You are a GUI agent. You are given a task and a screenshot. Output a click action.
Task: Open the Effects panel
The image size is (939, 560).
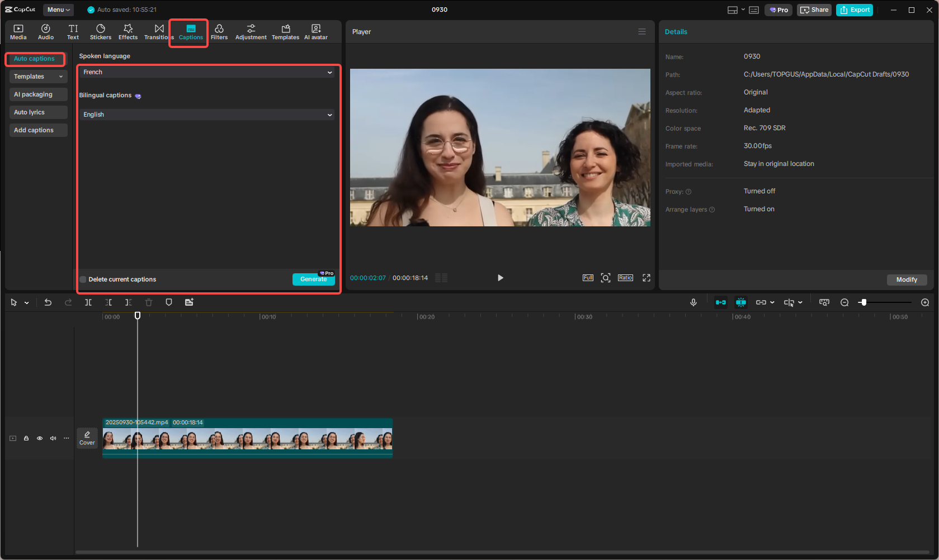[x=128, y=32]
